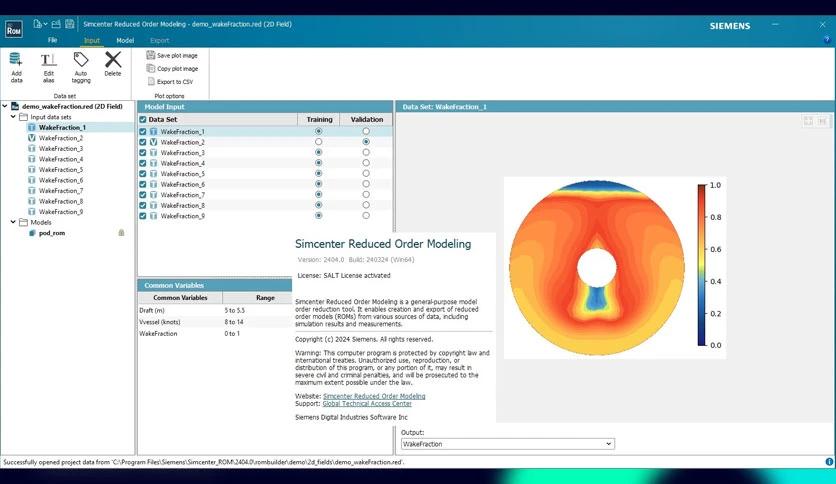The width and height of the screenshot is (836, 484).
Task: Uncheck the WakeFraction_3 data set checkbox
Action: [143, 153]
